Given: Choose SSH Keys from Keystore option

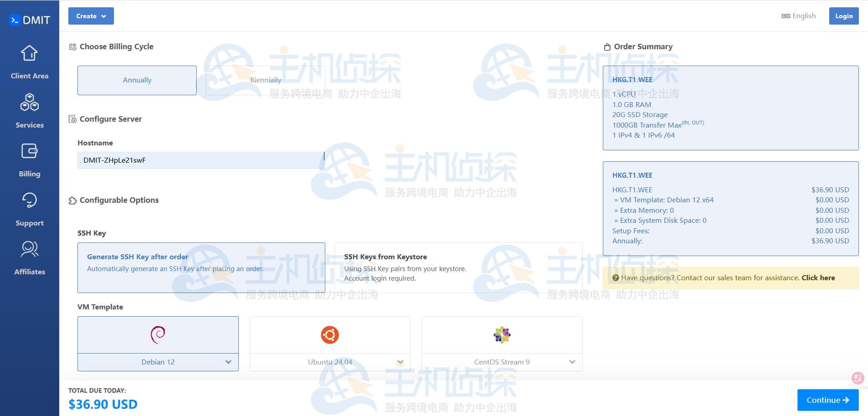Looking at the screenshot, I should coord(458,267).
